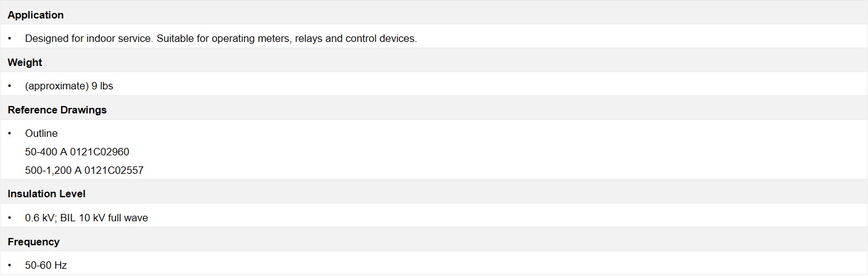Click the Outline bullet item

coord(41,133)
